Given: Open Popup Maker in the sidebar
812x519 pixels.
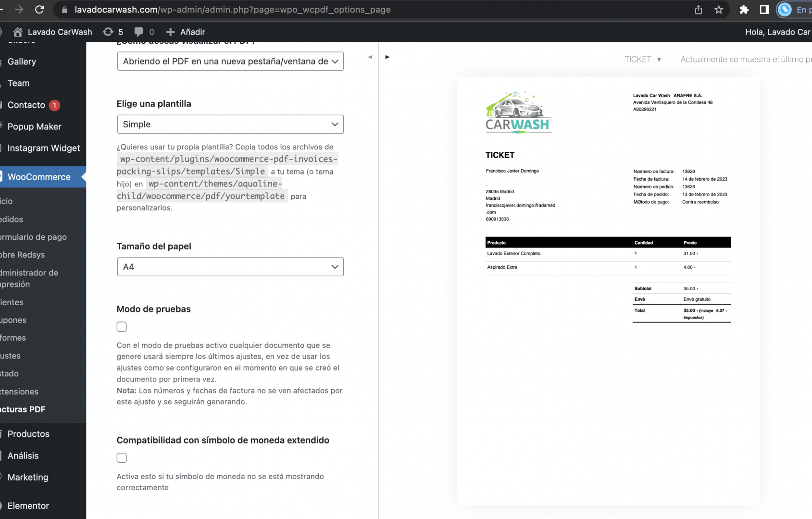Looking at the screenshot, I should point(34,126).
